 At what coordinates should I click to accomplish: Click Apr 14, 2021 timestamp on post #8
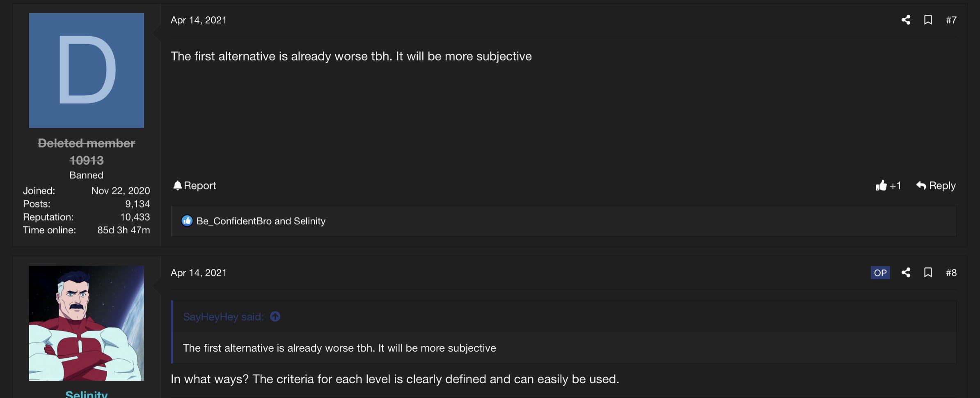click(x=199, y=273)
